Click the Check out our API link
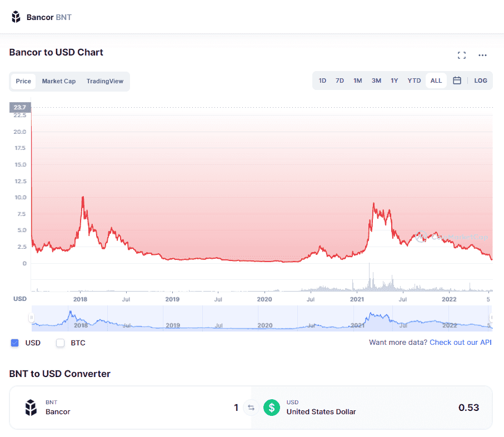Screen dimensions: 504x437 point(460,343)
